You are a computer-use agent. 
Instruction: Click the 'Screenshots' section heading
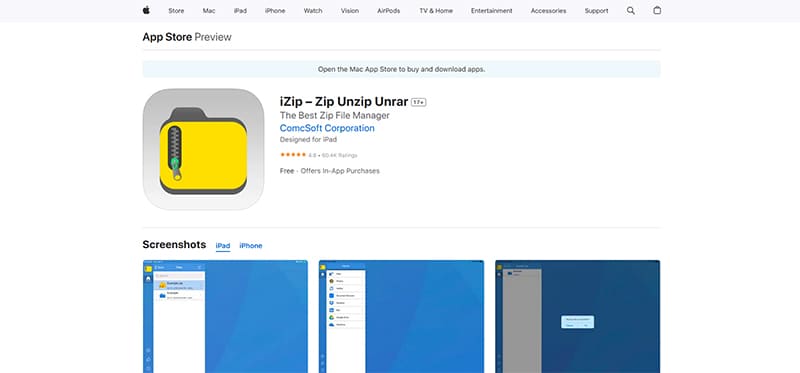[174, 244]
